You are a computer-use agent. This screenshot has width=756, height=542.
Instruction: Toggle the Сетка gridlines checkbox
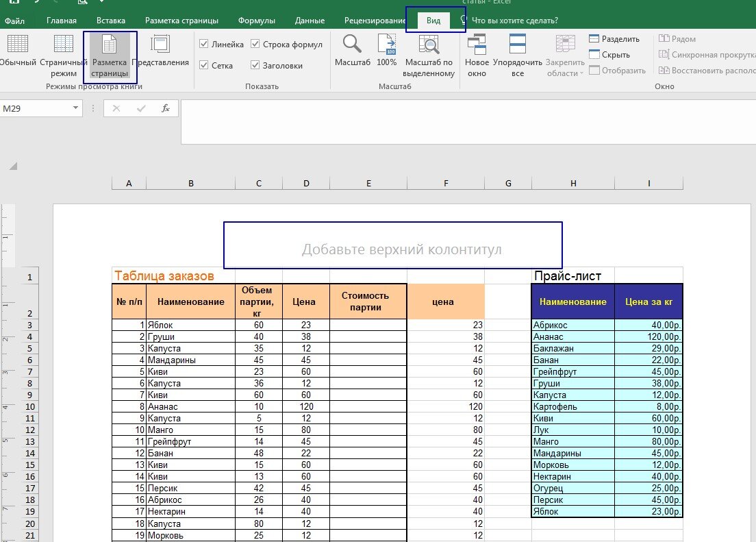[204, 65]
